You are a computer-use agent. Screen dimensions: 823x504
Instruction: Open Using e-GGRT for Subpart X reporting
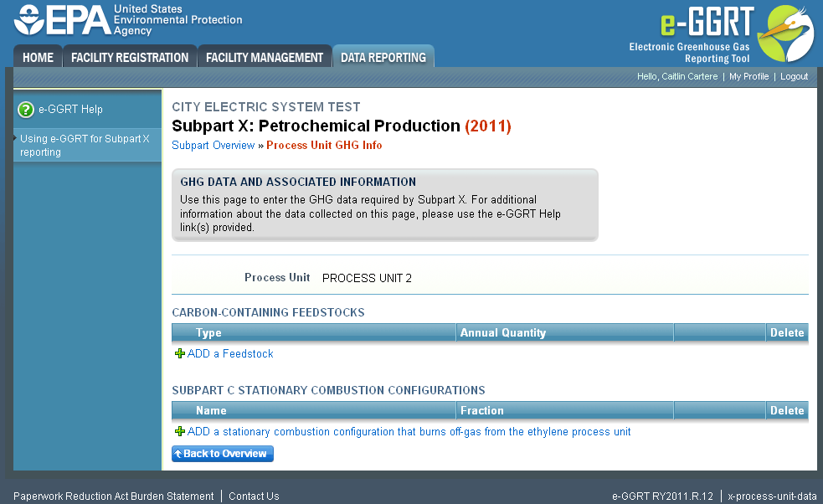[85, 146]
